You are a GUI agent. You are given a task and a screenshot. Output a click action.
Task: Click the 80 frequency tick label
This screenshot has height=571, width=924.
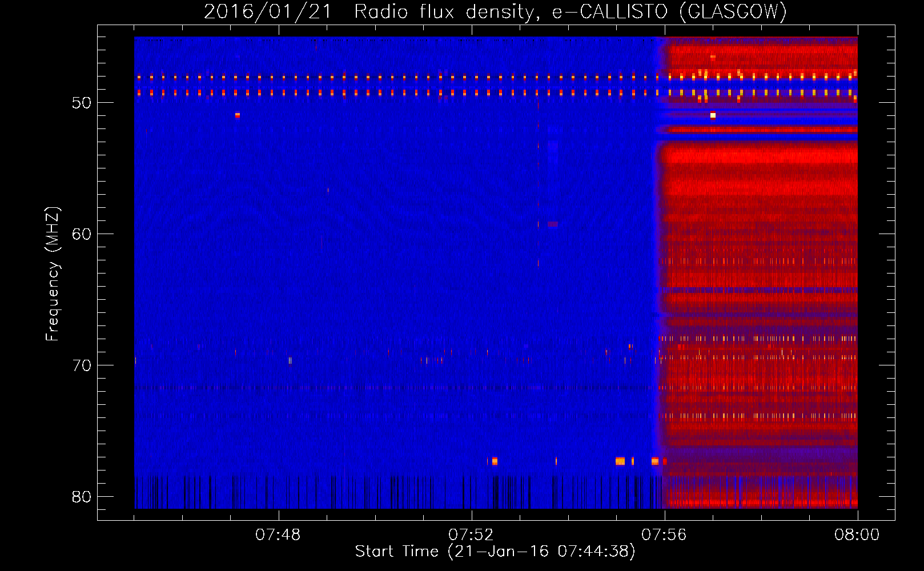pos(82,497)
